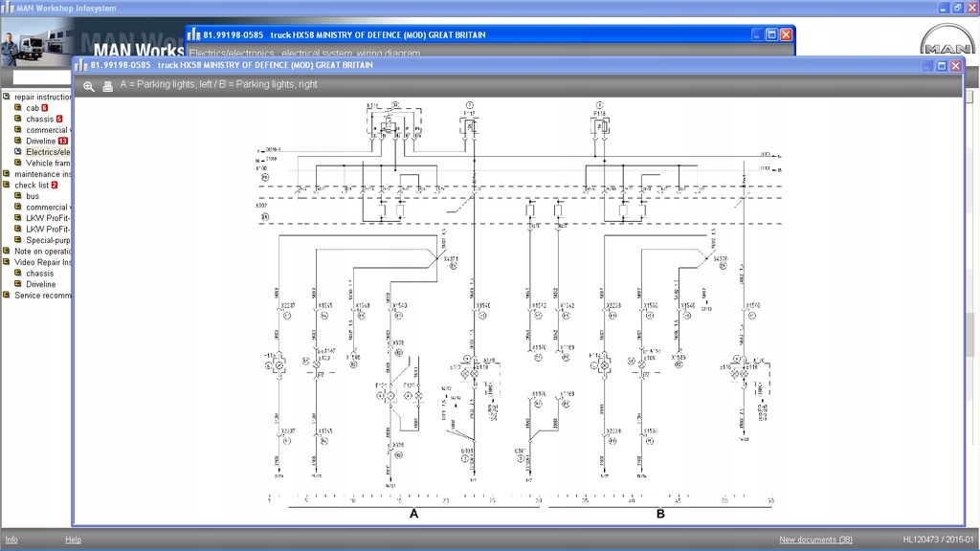Click the MAN Workshop Infosystem title bar icon
Viewport: 980px width, 551px height.
click(8, 8)
